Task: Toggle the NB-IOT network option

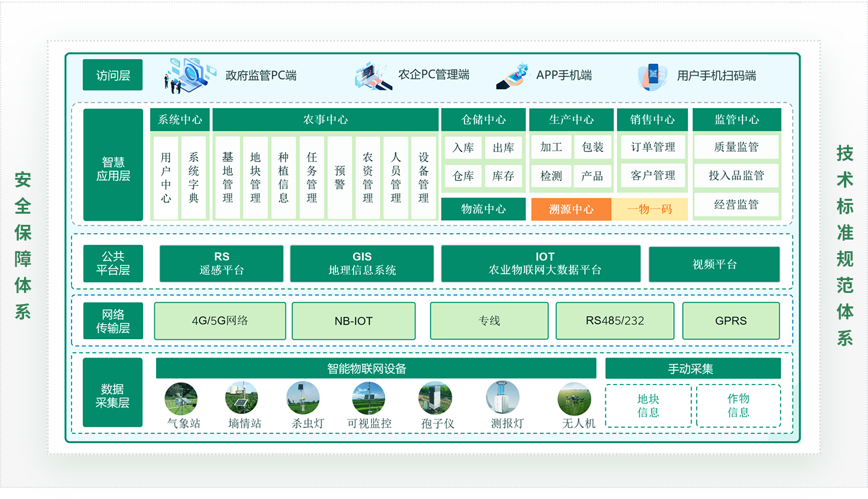Action: pos(353,321)
